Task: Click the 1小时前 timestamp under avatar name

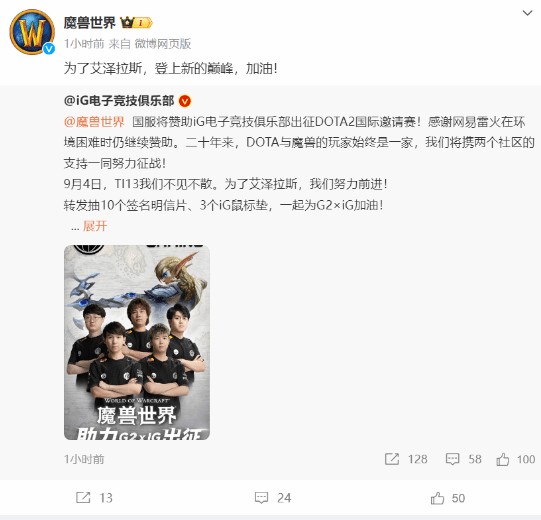Action: click(x=84, y=43)
